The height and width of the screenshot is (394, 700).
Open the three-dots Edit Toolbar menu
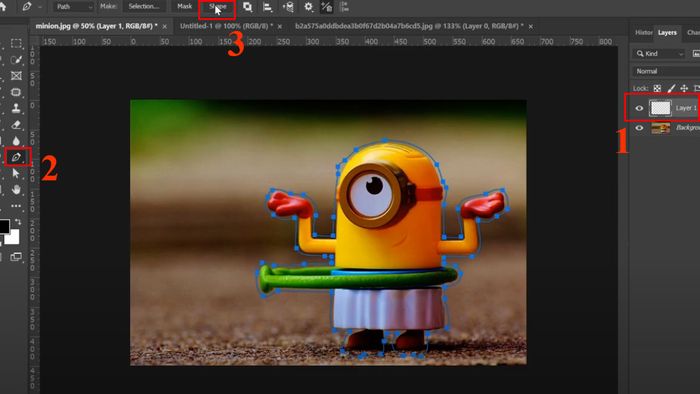[16, 206]
